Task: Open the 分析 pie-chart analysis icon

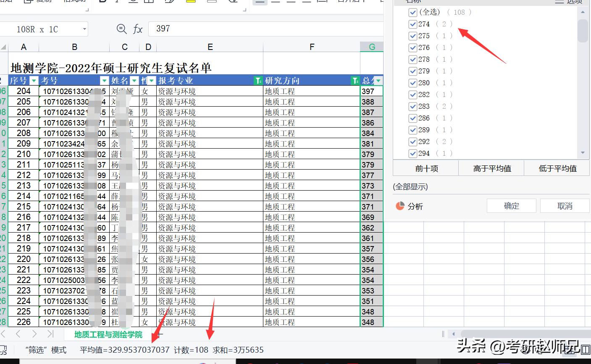Action: (x=400, y=206)
